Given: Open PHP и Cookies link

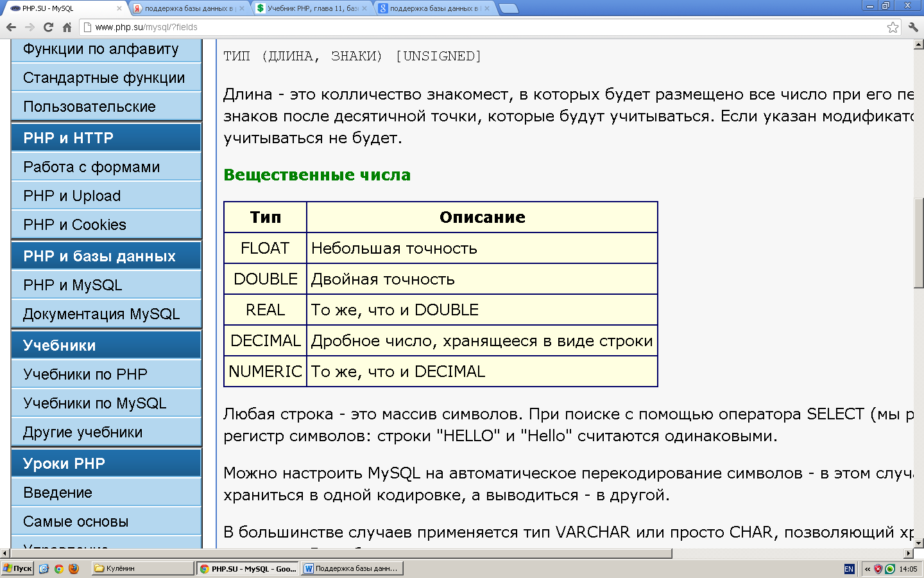Looking at the screenshot, I should pos(106,225).
